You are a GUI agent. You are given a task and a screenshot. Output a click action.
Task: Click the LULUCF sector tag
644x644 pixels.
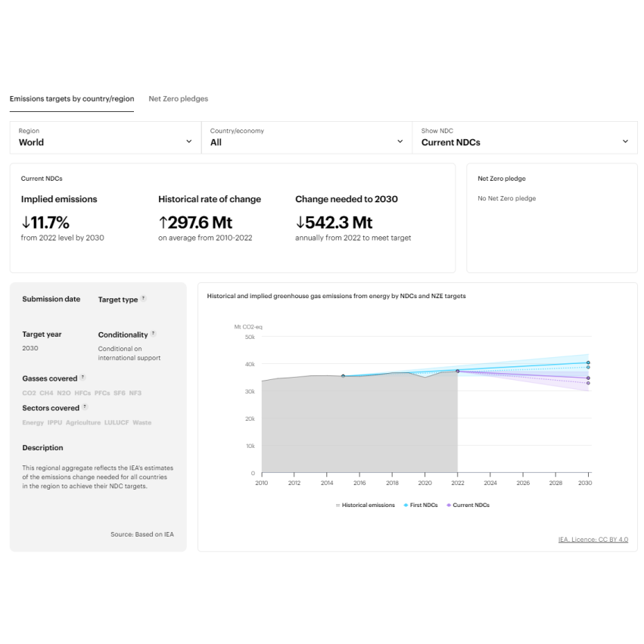click(x=117, y=423)
